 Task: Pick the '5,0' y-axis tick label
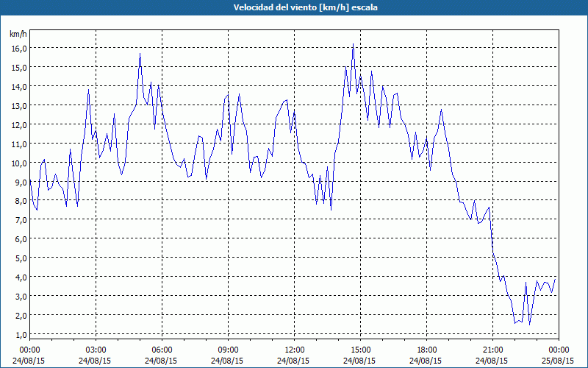pyautogui.click(x=21, y=258)
